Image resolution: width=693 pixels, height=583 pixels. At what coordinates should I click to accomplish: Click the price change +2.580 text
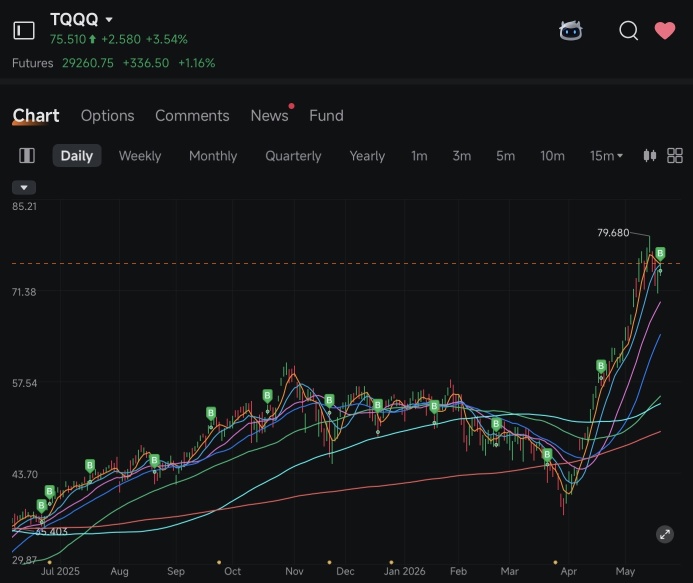coord(121,39)
